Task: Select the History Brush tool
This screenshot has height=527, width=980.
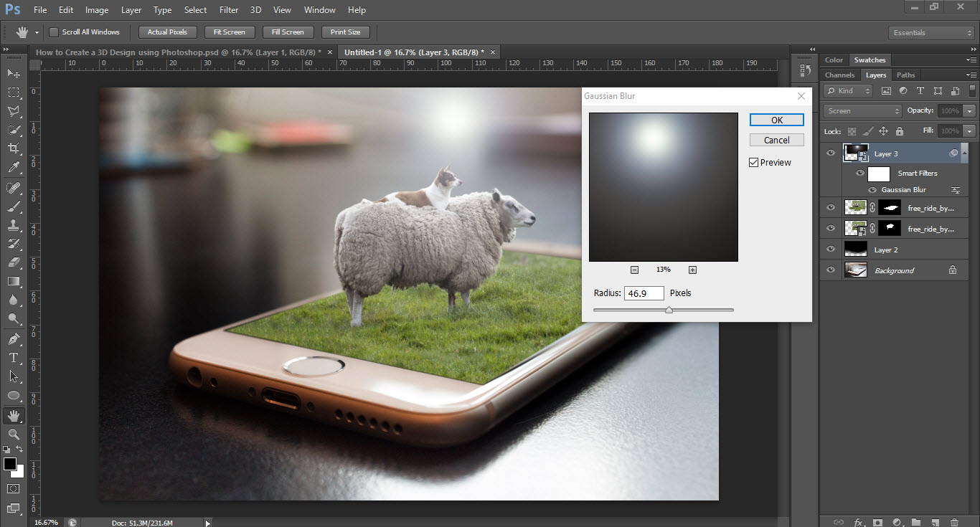Action: point(14,244)
